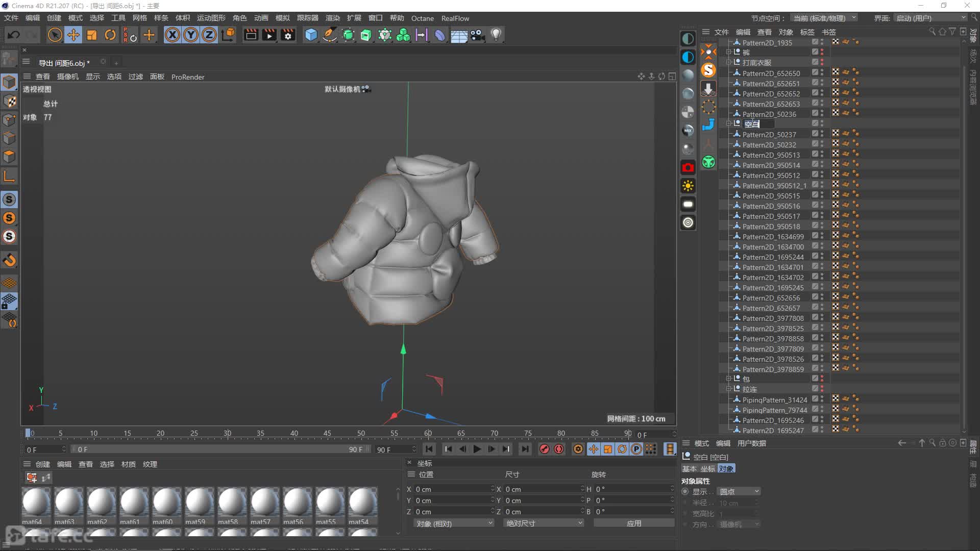Viewport: 980px width, 551px height.
Task: Click the Make Editable left-toolbar icon
Action: click(x=9, y=59)
